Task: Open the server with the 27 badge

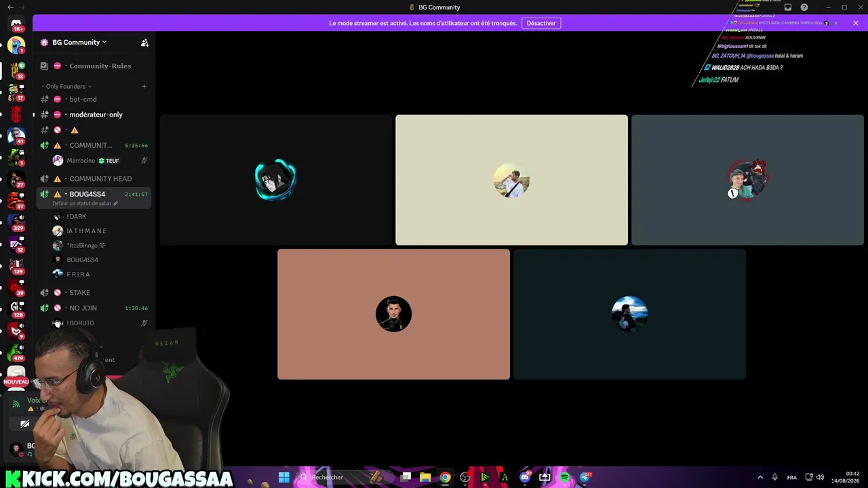Action: tap(16, 179)
